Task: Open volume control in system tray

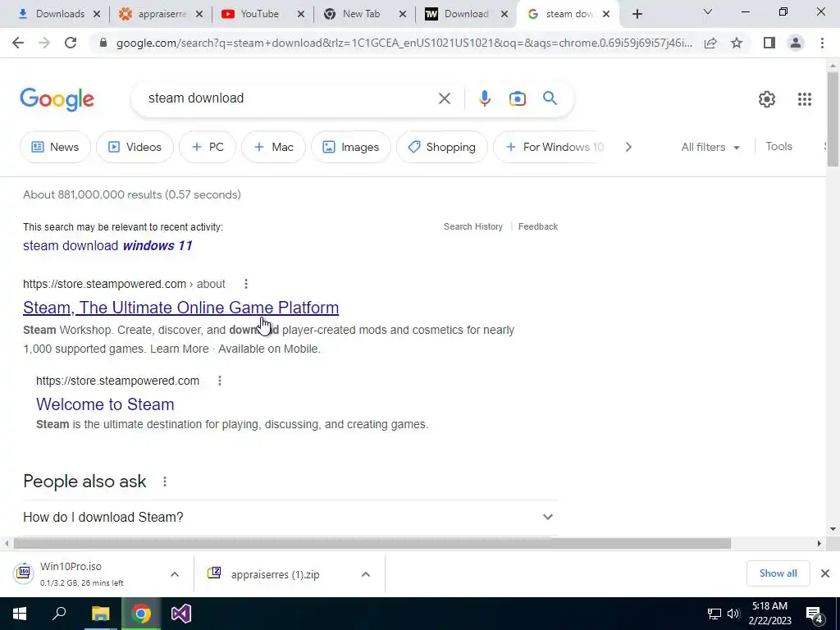Action: 733,614
